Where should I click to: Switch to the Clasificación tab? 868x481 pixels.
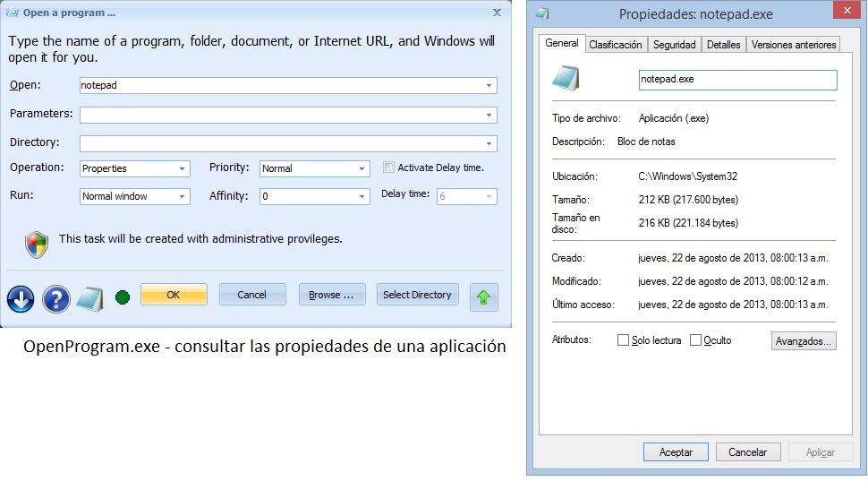[x=615, y=45]
